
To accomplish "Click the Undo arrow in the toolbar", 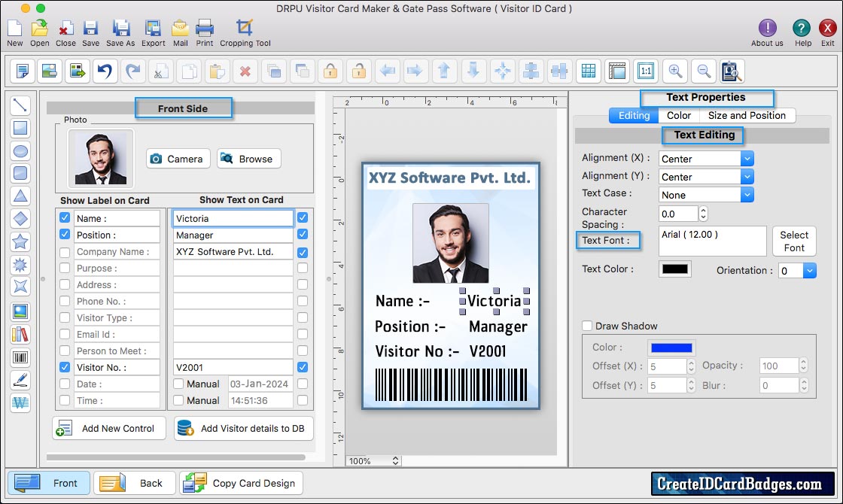I will (105, 71).
